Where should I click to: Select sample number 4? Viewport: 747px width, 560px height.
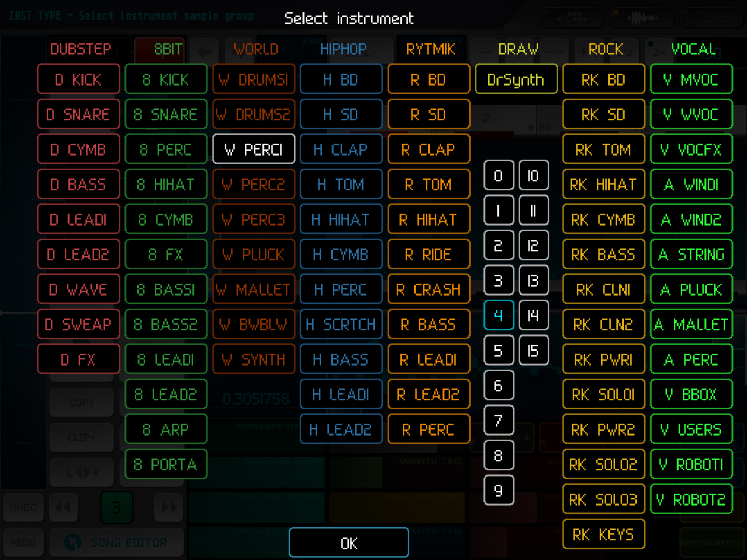point(499,315)
